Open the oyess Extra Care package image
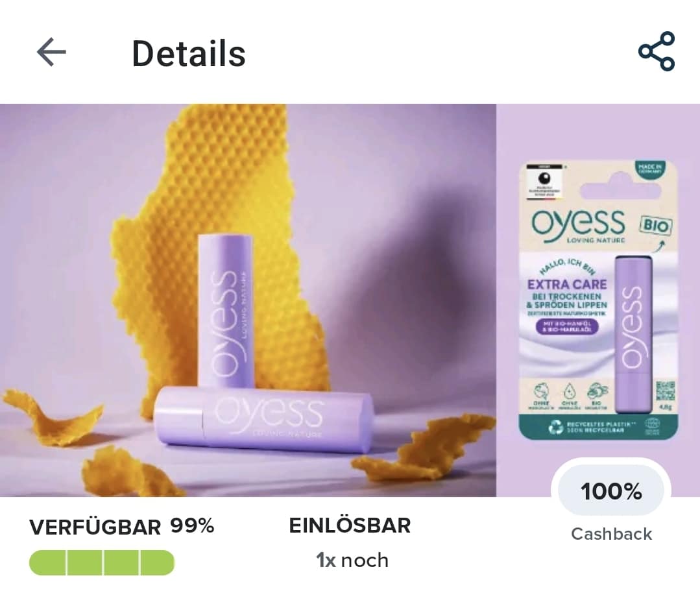The height and width of the screenshot is (615, 700). coord(598,300)
